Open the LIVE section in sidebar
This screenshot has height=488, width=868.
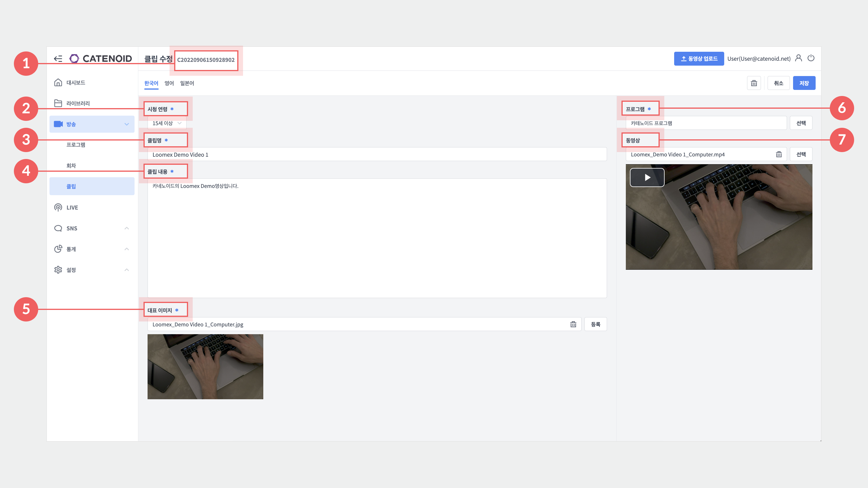pos(72,208)
